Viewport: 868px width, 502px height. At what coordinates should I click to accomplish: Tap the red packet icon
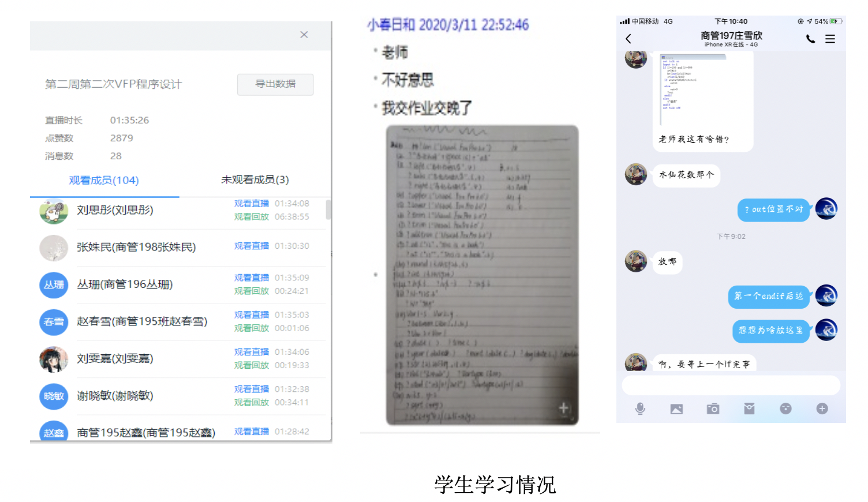coord(749,409)
